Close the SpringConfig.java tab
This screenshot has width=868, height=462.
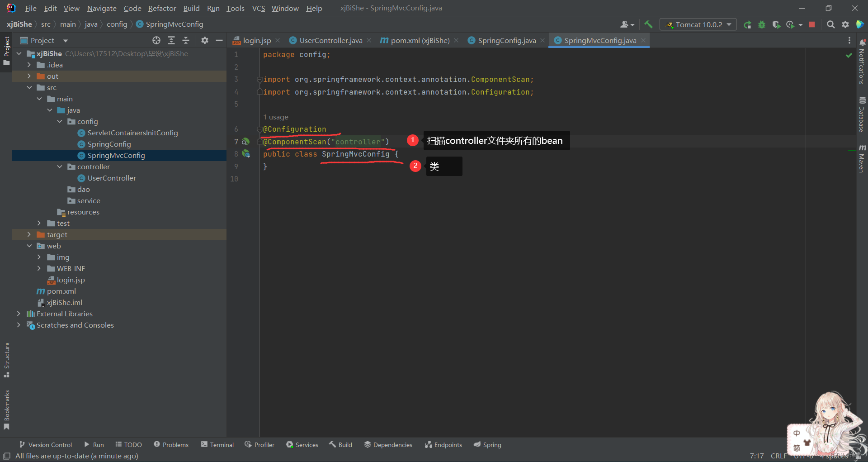click(x=542, y=40)
